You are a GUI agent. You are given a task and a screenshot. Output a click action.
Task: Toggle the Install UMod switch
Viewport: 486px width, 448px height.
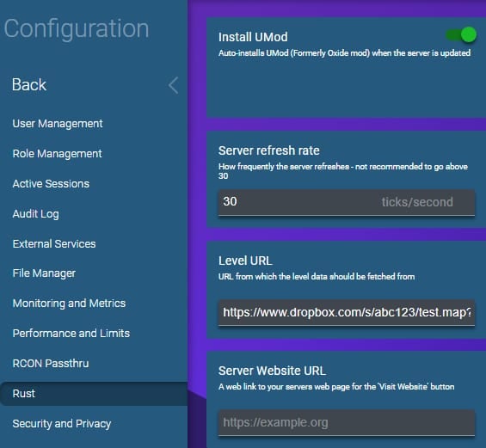click(461, 34)
